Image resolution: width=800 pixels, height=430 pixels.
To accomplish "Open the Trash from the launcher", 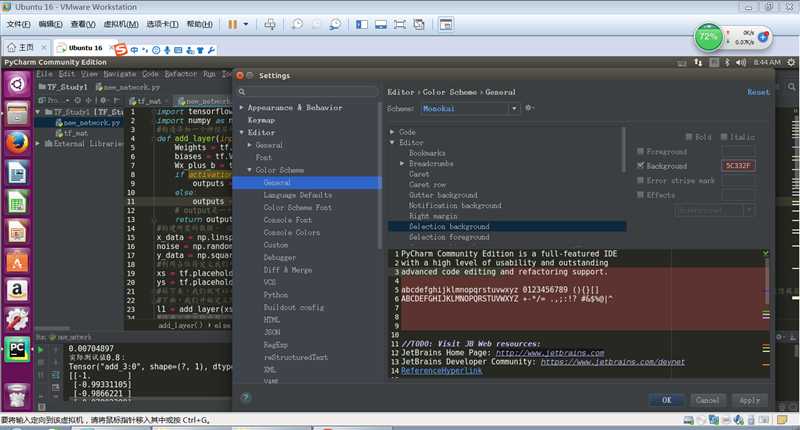I will (x=17, y=395).
